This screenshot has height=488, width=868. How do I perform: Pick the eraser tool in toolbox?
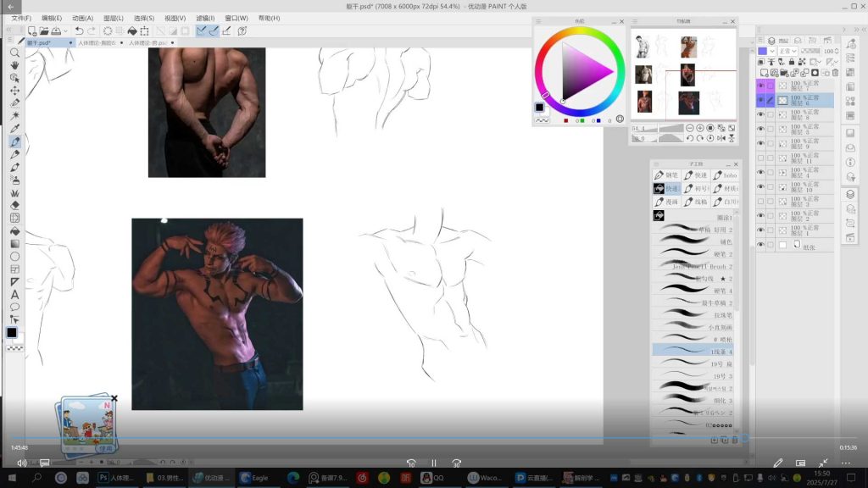[14, 205]
